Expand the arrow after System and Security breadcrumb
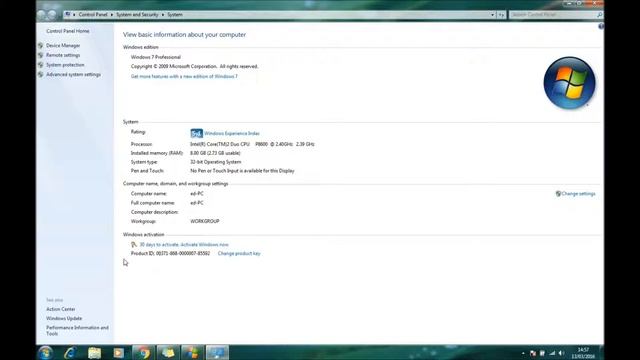640x360 pixels. (x=163, y=15)
